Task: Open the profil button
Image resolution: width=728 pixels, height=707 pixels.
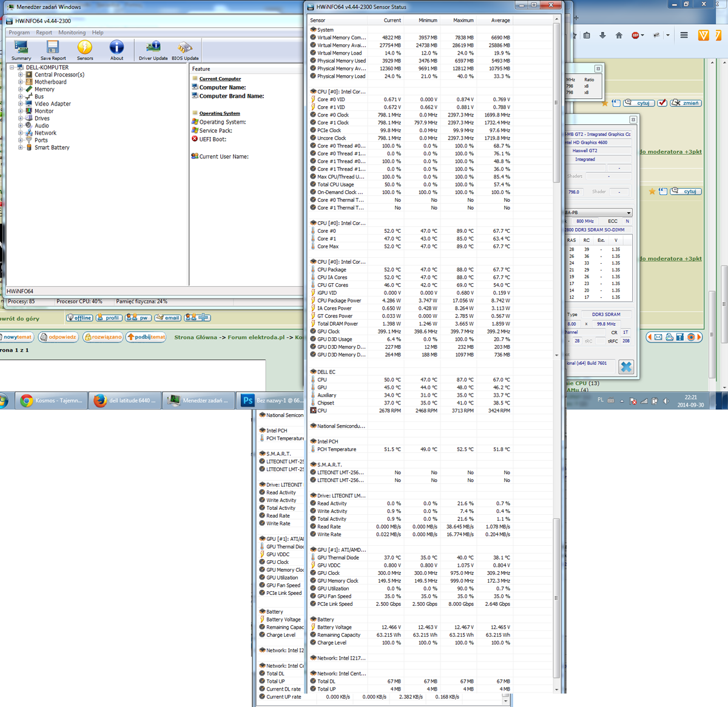Action: click(109, 317)
